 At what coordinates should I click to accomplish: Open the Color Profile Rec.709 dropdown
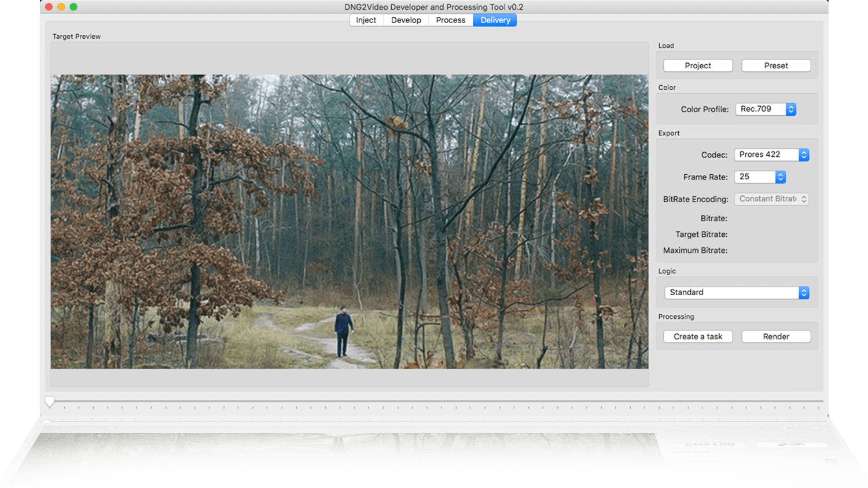[x=766, y=109]
